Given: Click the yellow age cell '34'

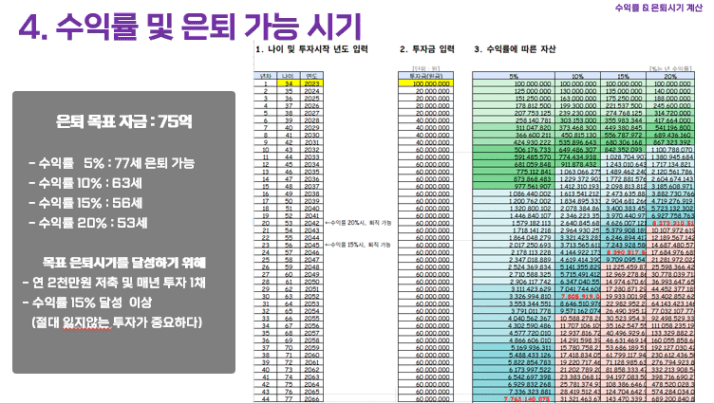Looking at the screenshot, I should tap(289, 83).
